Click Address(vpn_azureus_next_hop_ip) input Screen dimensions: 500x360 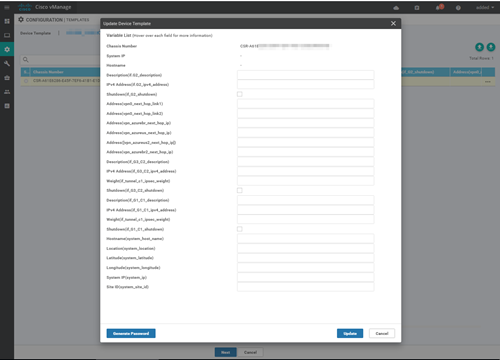pos(306,133)
